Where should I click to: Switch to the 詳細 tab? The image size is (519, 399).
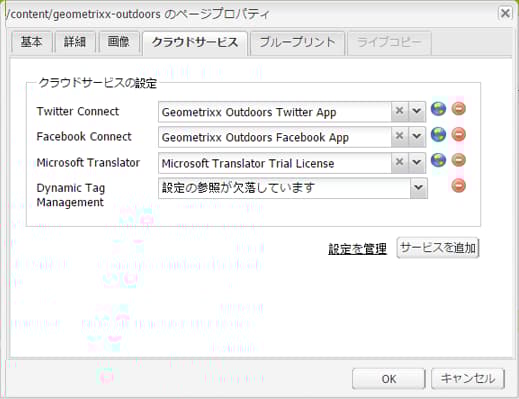(x=75, y=42)
